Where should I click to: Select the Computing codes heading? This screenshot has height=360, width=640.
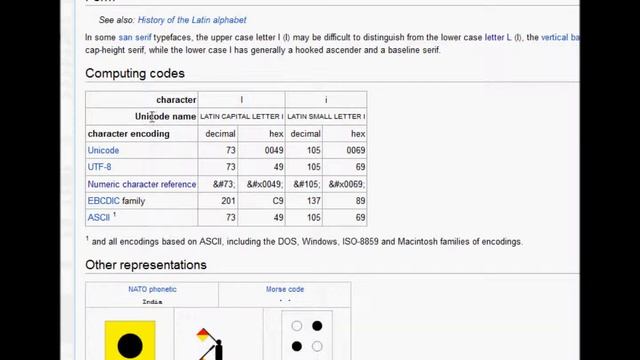pos(135,73)
